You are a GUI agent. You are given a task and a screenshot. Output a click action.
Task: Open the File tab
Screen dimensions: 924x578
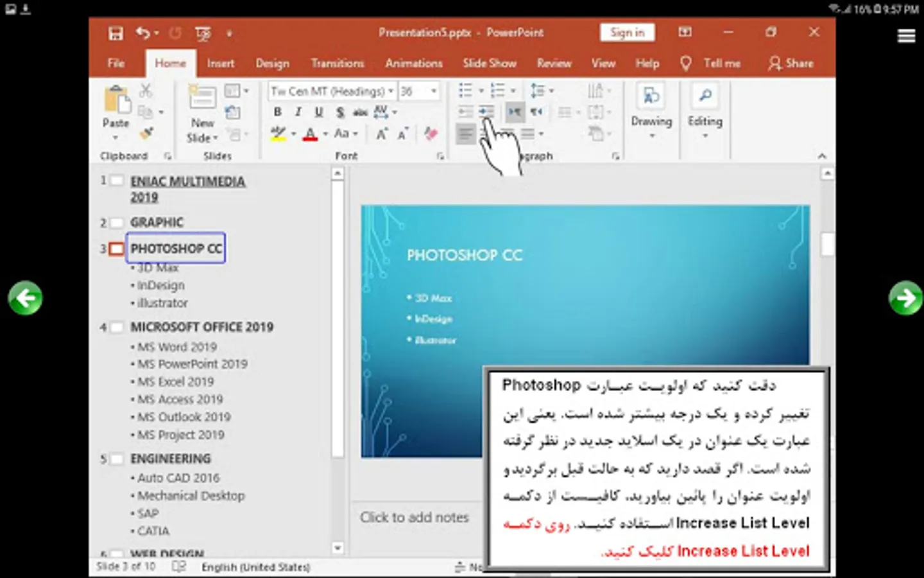116,63
